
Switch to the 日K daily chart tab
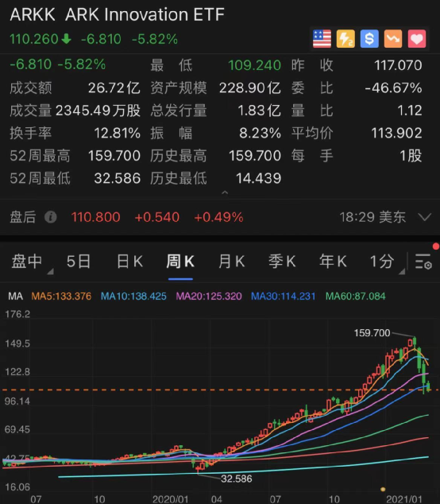pos(129,261)
